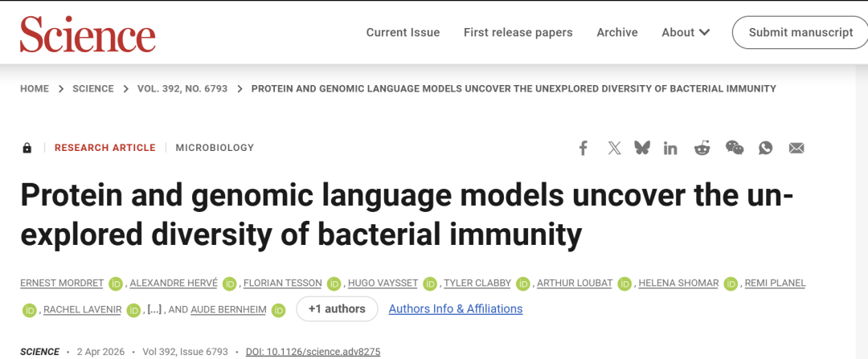Share article via WeChat
This screenshot has height=359, width=868.
pos(735,148)
